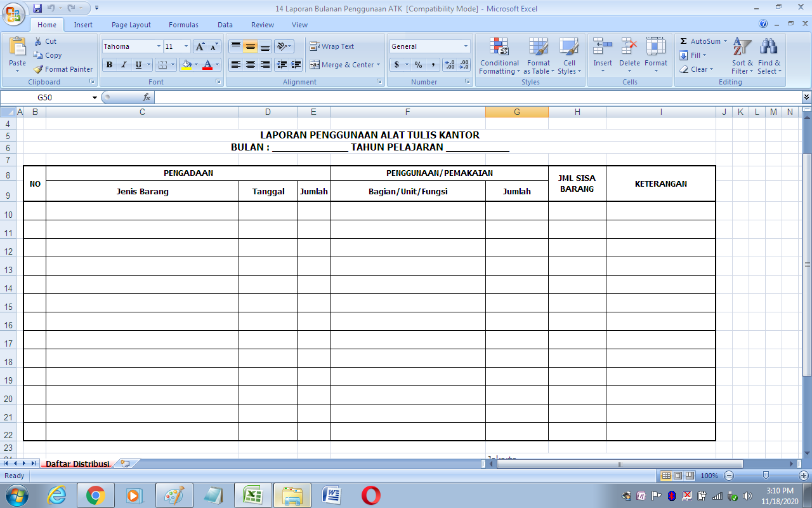Image resolution: width=812 pixels, height=508 pixels.
Task: Increase the cell indent
Action: [x=296, y=65]
